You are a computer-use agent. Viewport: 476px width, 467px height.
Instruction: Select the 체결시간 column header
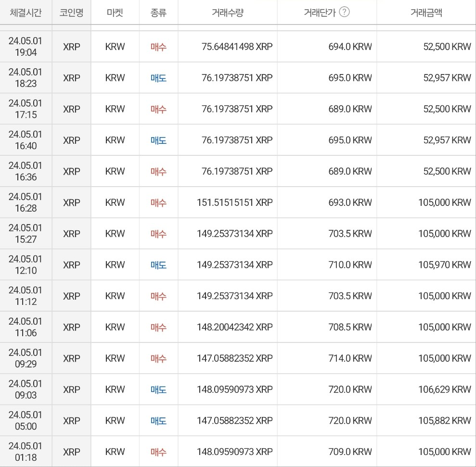click(x=26, y=13)
